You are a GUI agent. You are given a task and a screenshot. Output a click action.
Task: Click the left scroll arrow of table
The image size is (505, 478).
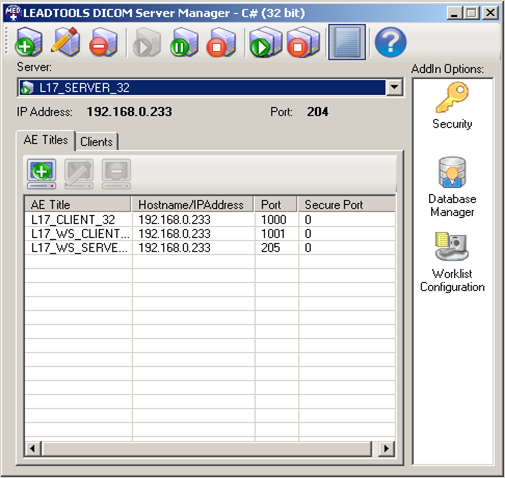coord(33,449)
